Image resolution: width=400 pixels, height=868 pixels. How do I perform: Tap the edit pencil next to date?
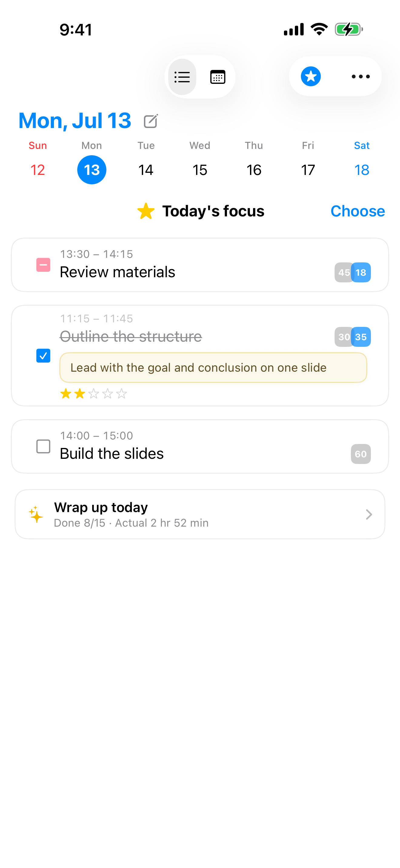coord(151,121)
